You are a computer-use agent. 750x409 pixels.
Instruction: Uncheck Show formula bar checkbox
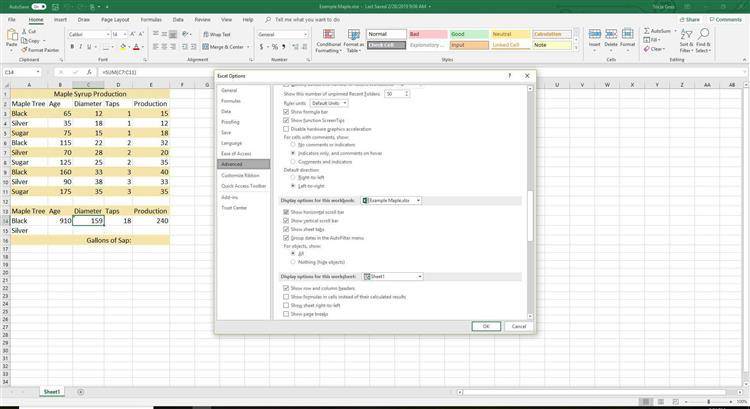click(286, 112)
